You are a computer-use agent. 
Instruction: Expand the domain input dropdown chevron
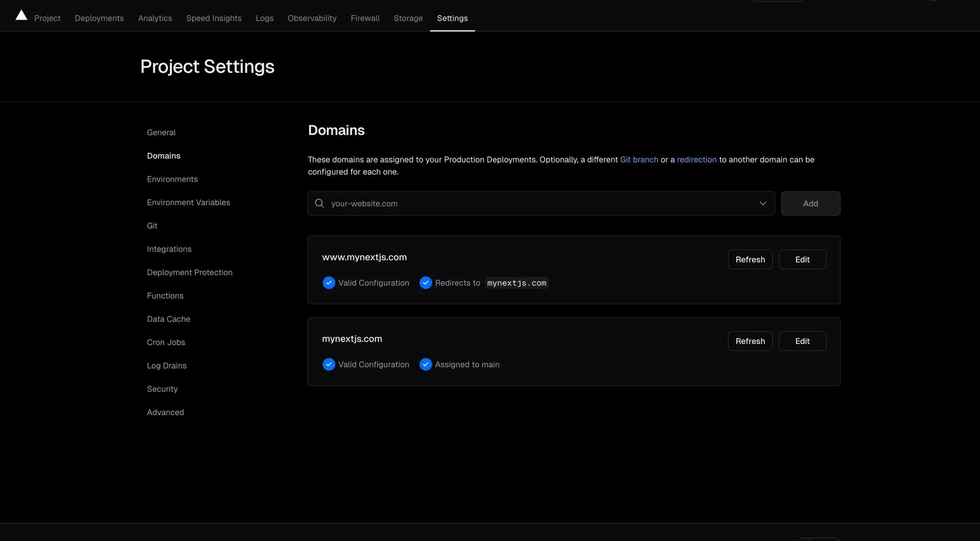(x=763, y=203)
